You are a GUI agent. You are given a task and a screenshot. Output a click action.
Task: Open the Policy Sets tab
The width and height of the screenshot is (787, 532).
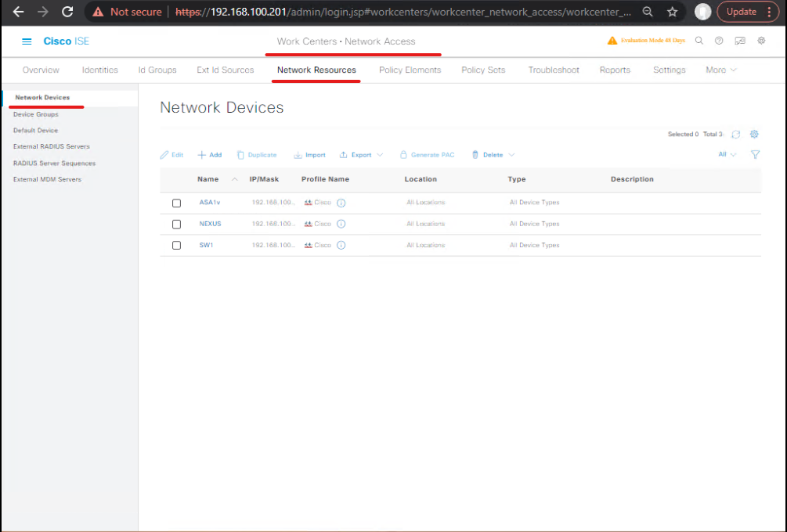click(x=483, y=70)
